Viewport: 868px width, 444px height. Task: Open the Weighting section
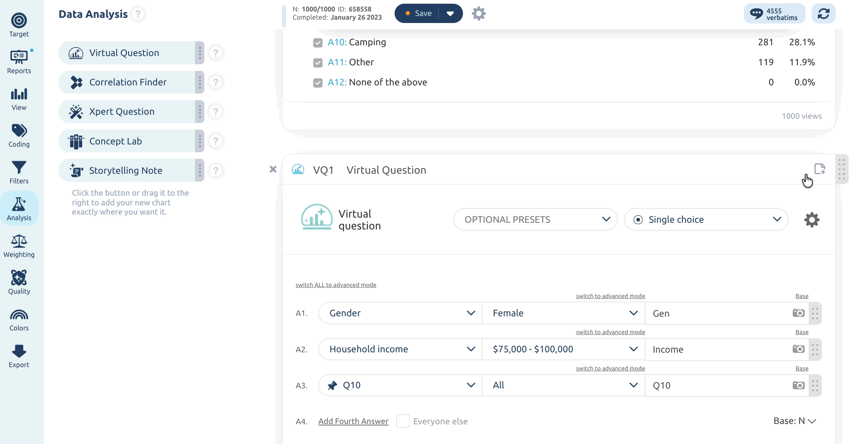[x=19, y=246]
